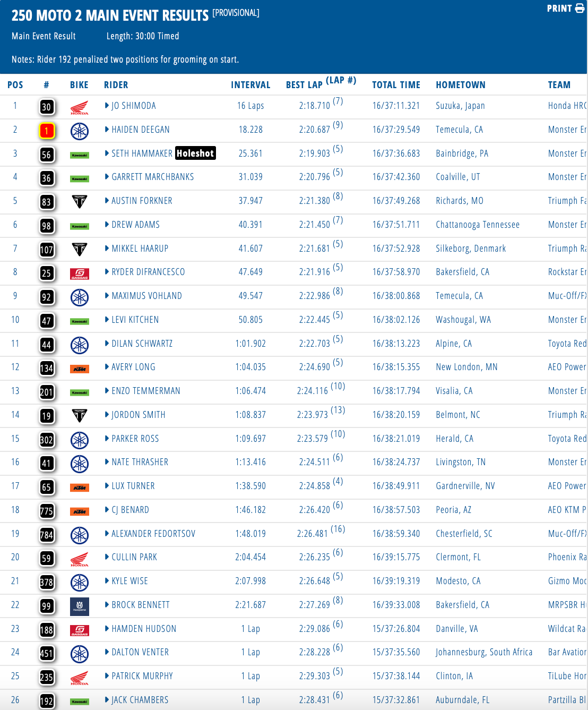This screenshot has width=588, height=710.
Task: Click the Print printer icon
Action: coord(580,8)
